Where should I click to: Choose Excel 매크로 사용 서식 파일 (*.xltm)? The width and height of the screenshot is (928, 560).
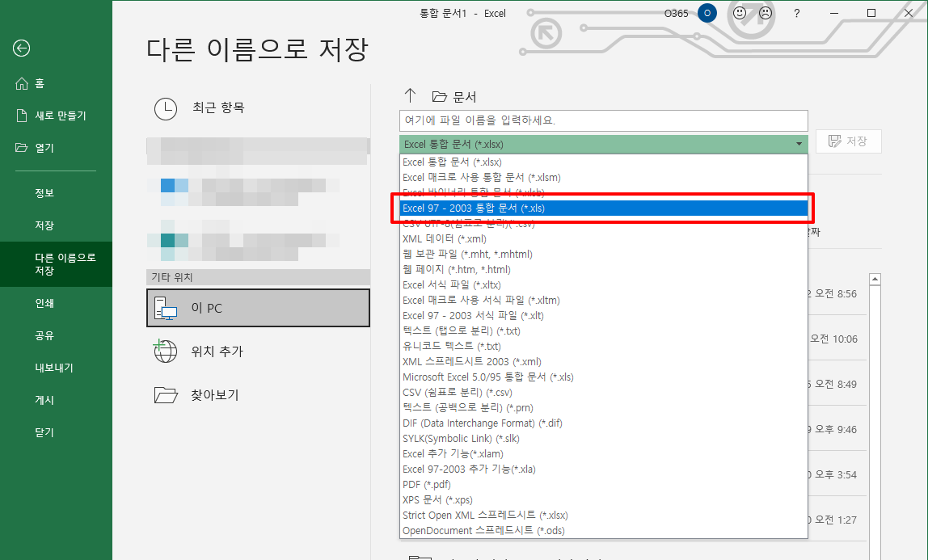[604, 301]
